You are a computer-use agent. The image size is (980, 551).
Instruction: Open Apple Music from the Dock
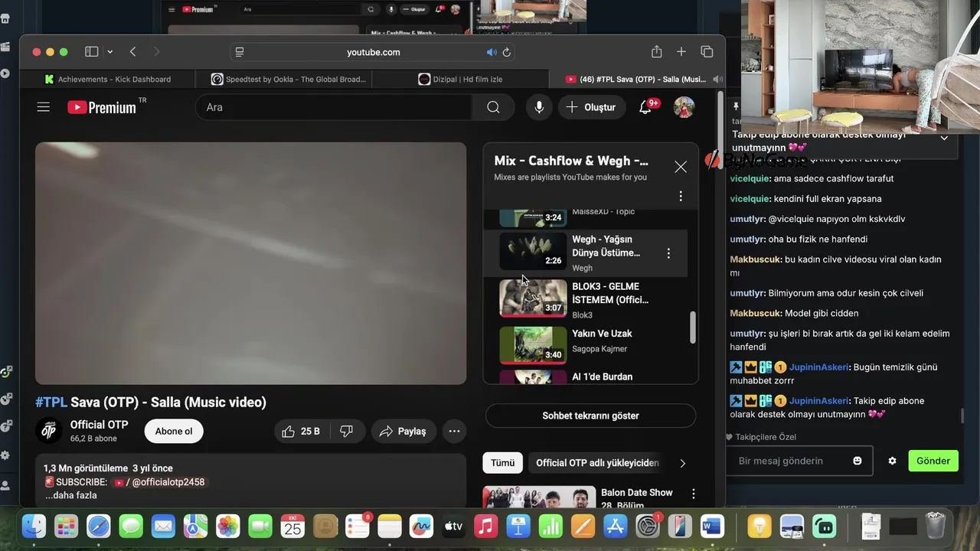(x=486, y=526)
